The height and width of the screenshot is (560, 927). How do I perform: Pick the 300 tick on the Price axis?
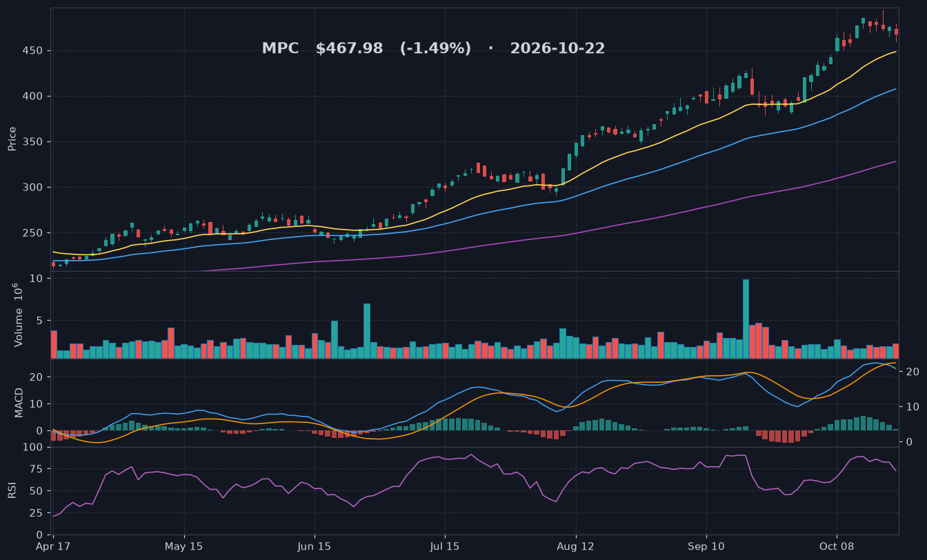coord(34,188)
